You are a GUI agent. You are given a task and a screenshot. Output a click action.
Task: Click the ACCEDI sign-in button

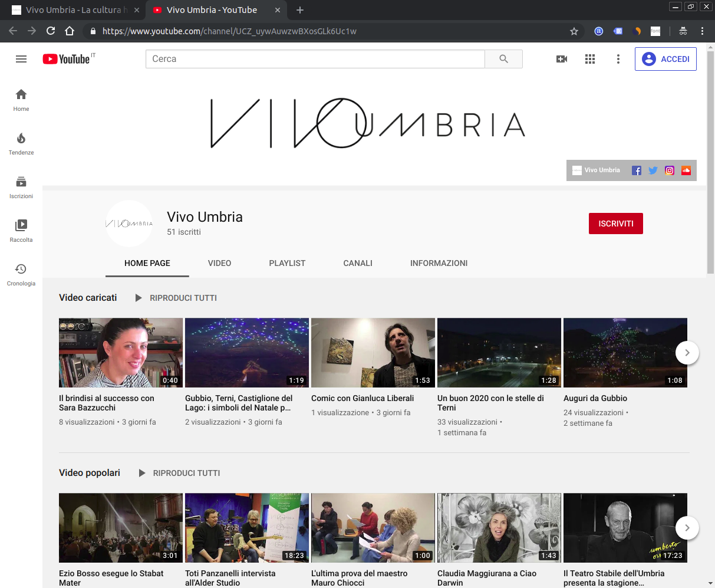[x=665, y=59]
